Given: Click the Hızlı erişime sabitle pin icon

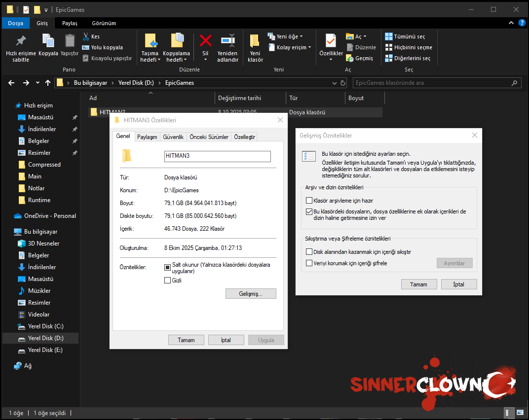Looking at the screenshot, I should pos(21,41).
